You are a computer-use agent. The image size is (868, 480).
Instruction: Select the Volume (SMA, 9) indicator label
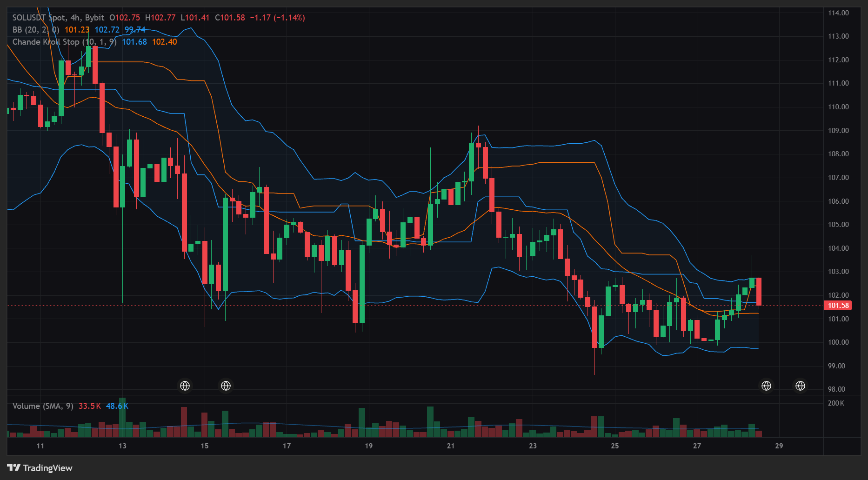click(43, 406)
